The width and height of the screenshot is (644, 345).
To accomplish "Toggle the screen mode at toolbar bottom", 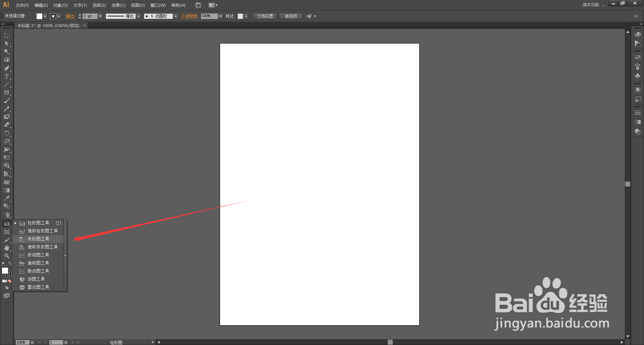I will click(x=7, y=296).
